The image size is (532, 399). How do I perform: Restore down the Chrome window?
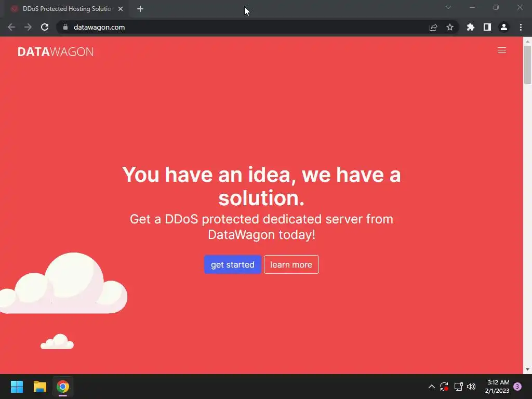pyautogui.click(x=496, y=7)
